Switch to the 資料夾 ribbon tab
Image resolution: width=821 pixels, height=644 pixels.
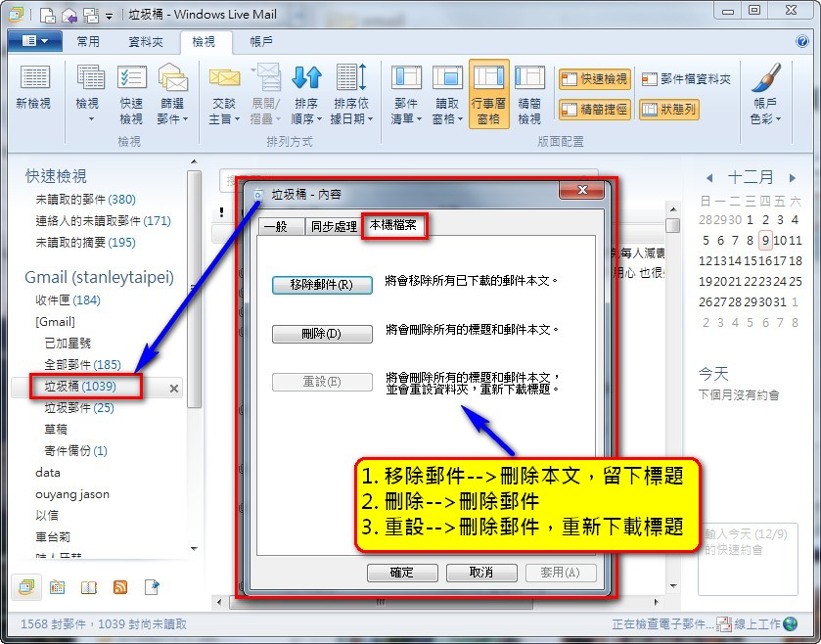(146, 41)
